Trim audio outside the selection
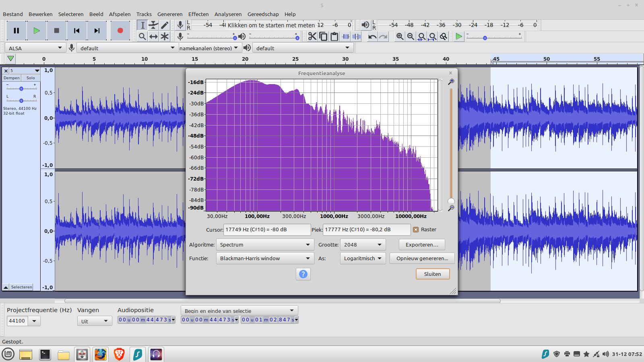This screenshot has height=362, width=644. pos(345,37)
